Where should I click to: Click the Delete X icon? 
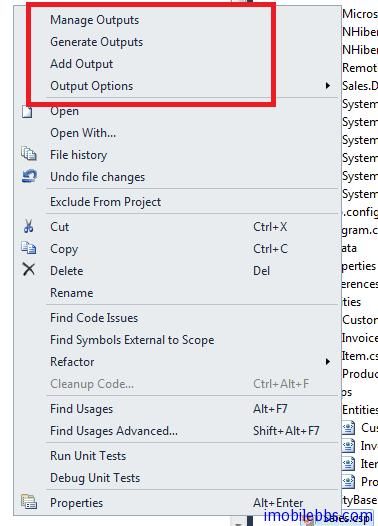[29, 269]
